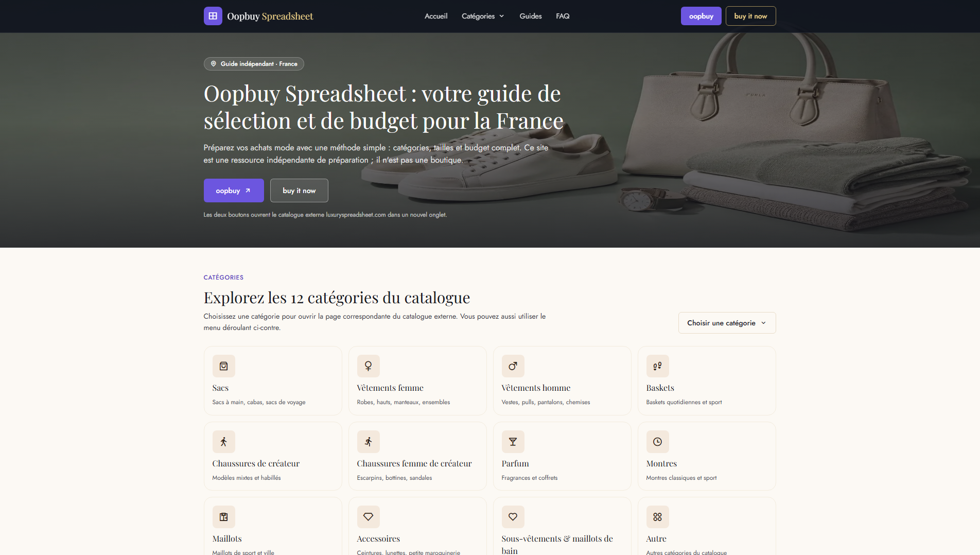Open the Sous-vêtements & maillots de bain title

557,544
